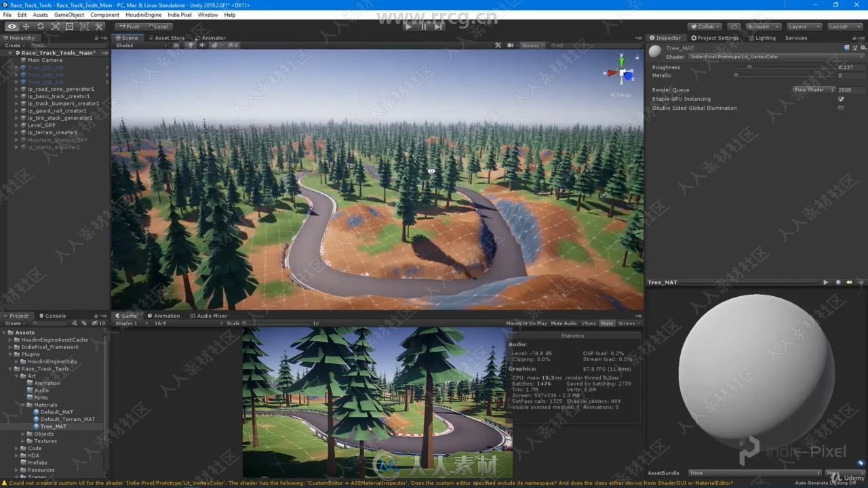868x488 pixels.
Task: Open the Collab dropdown
Action: 704,26
